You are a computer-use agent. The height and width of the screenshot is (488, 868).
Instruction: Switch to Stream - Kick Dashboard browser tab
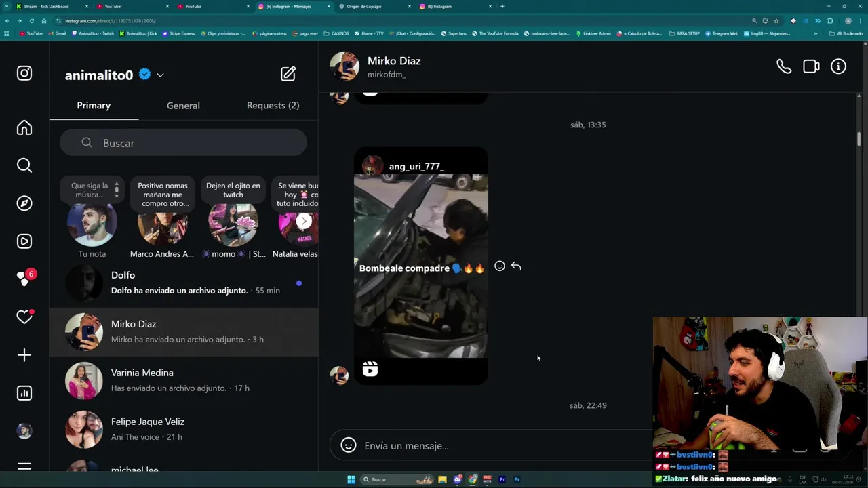pyautogui.click(x=52, y=6)
